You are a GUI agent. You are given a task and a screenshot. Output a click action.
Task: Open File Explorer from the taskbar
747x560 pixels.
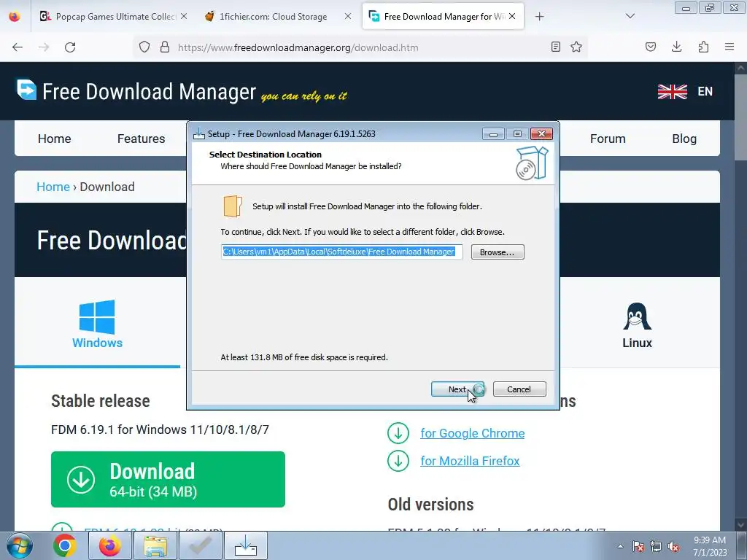pyautogui.click(x=155, y=545)
